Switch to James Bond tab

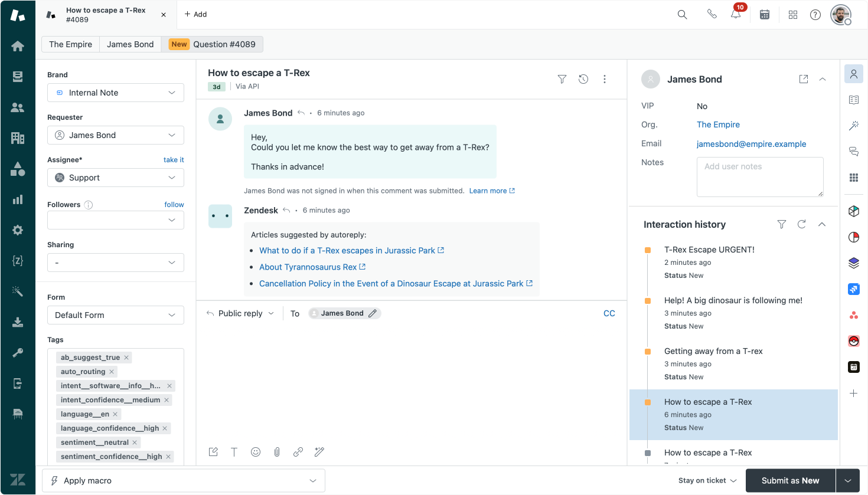130,44
